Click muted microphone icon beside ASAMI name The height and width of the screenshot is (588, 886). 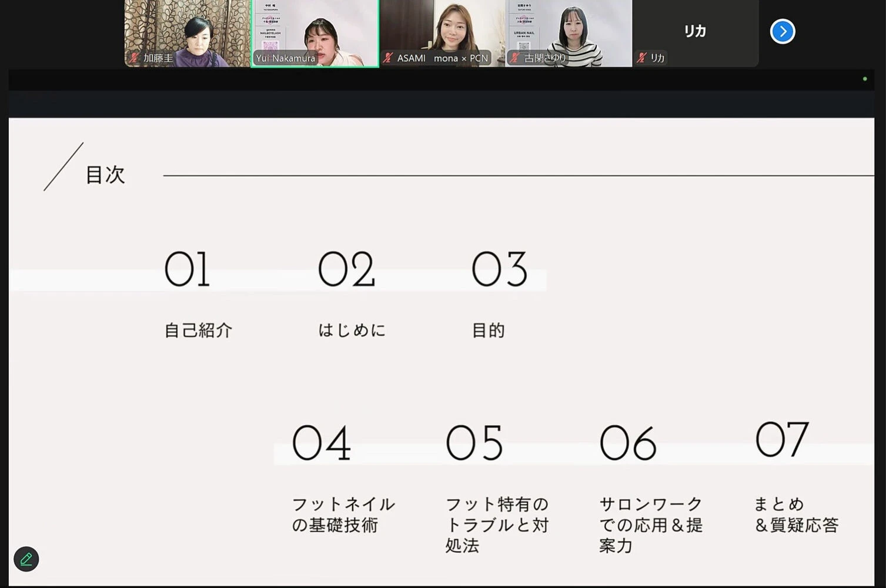(x=388, y=58)
